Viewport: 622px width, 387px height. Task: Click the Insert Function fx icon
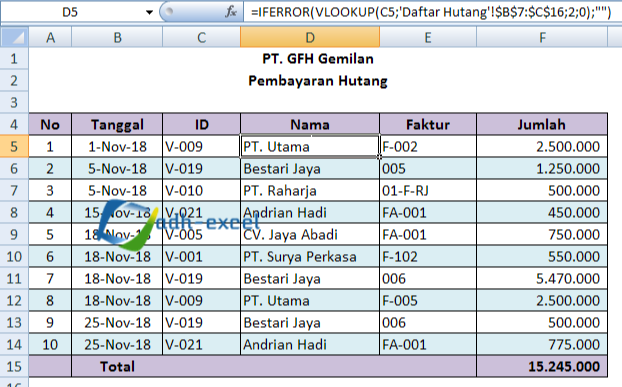231,12
